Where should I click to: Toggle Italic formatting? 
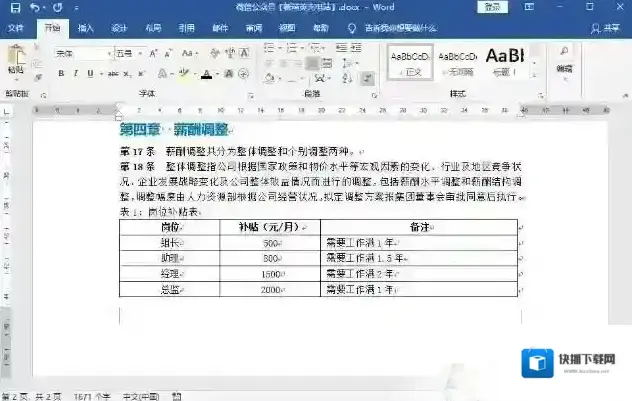tap(75, 73)
